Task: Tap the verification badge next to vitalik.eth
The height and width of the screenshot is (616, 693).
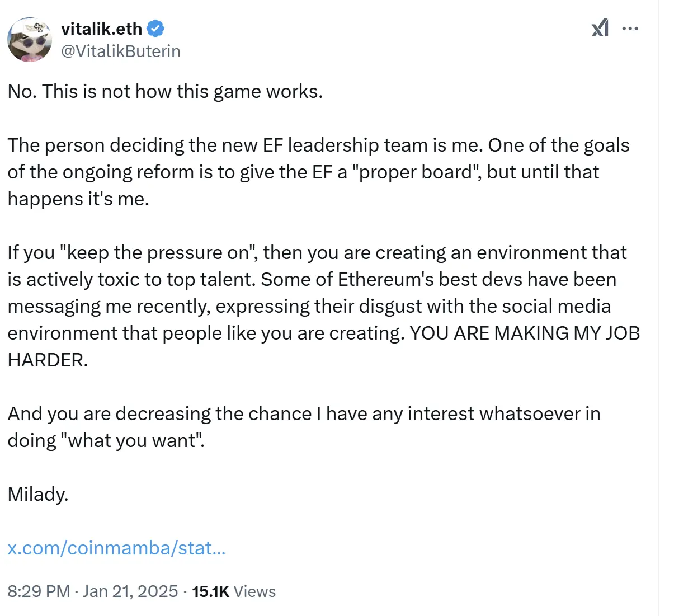Action: tap(155, 29)
